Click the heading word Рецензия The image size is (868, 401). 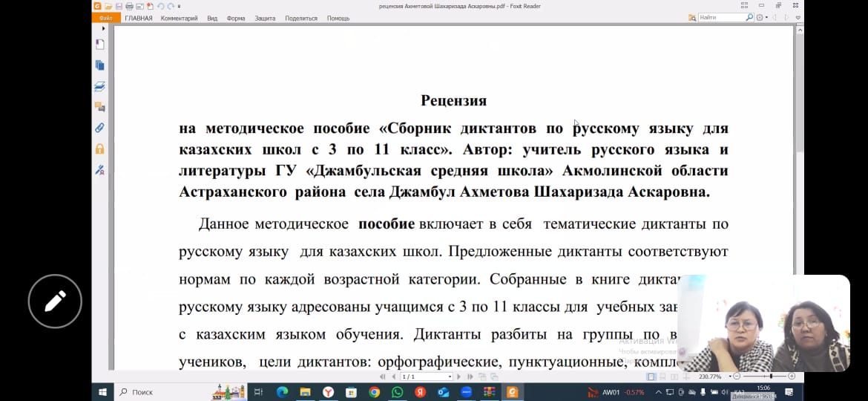coord(453,101)
